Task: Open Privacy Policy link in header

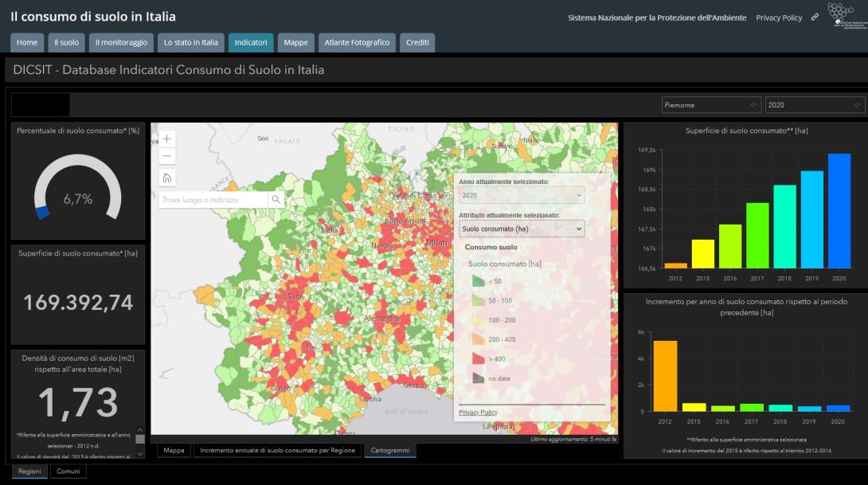Action: click(779, 18)
